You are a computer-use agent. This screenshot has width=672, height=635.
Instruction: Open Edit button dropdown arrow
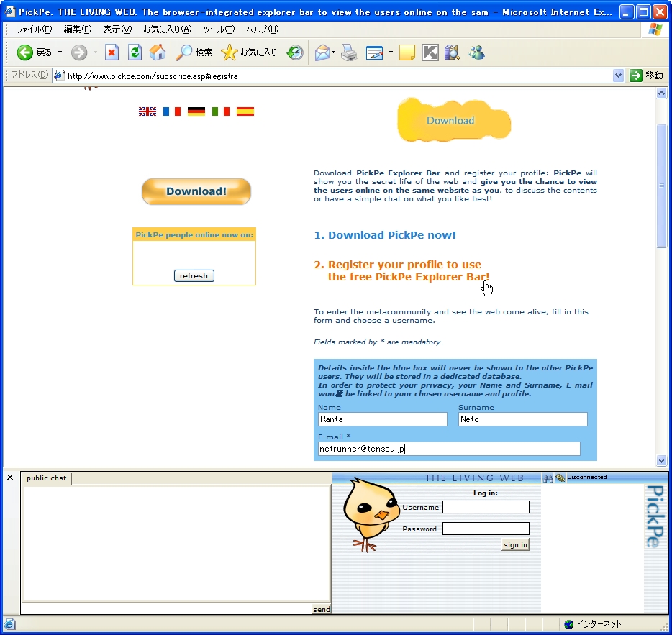tap(391, 52)
